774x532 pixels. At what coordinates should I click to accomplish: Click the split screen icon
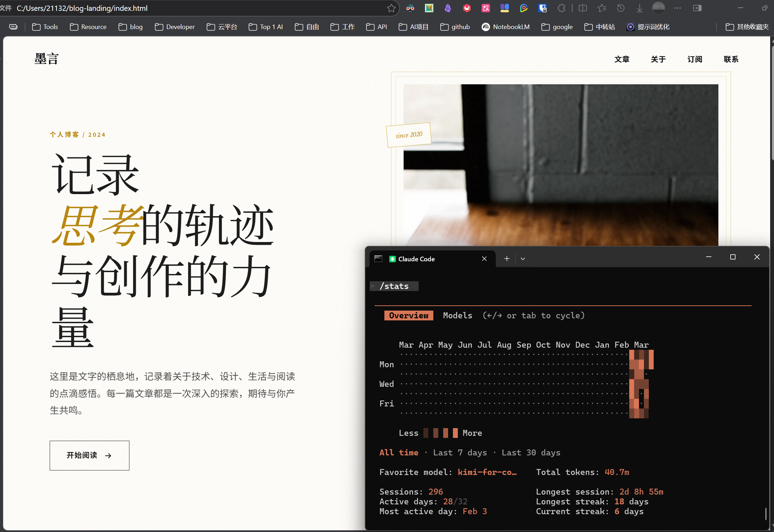(x=583, y=8)
